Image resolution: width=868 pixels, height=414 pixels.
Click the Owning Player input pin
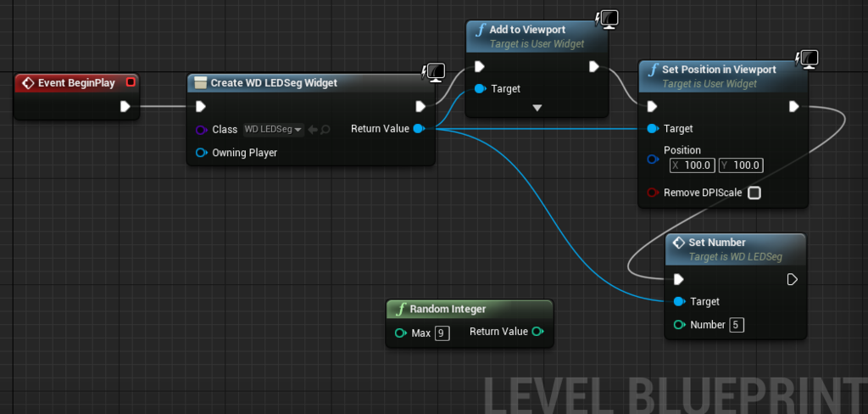click(x=202, y=153)
